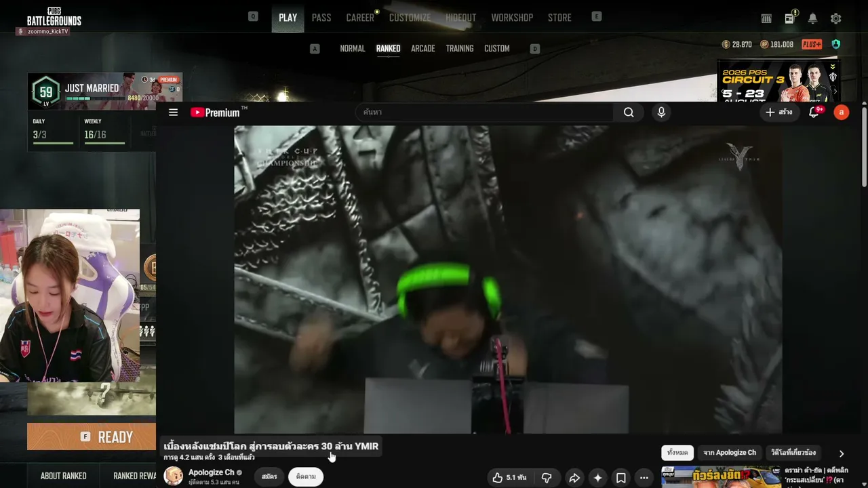868x488 pixels.
Task: Click the YouTube Create button
Action: pyautogui.click(x=778, y=113)
